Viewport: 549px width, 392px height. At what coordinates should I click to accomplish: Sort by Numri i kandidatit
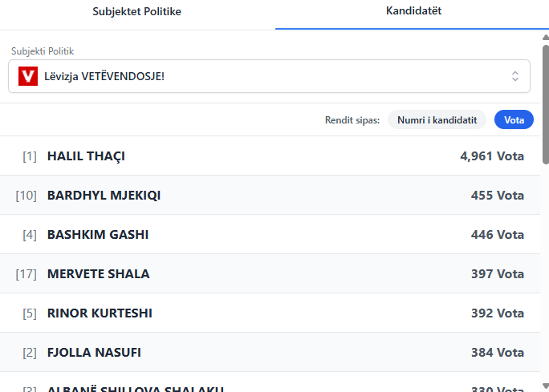pyautogui.click(x=437, y=119)
